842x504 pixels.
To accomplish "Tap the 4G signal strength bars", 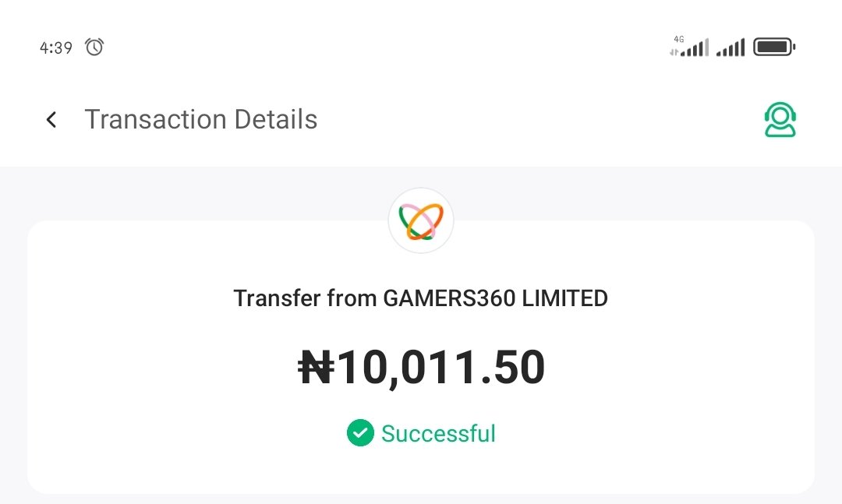I will coord(689,48).
